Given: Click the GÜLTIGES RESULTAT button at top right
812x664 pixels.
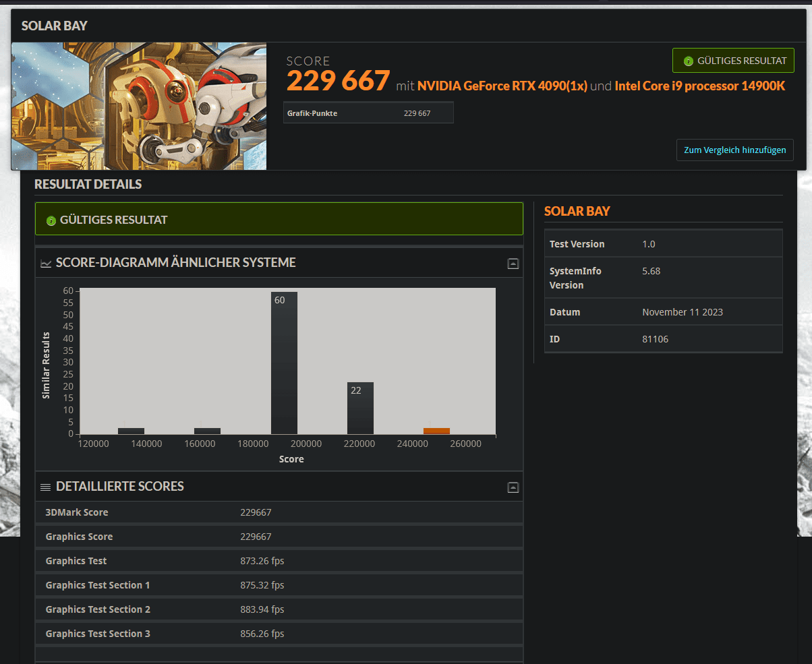Looking at the screenshot, I should point(733,61).
